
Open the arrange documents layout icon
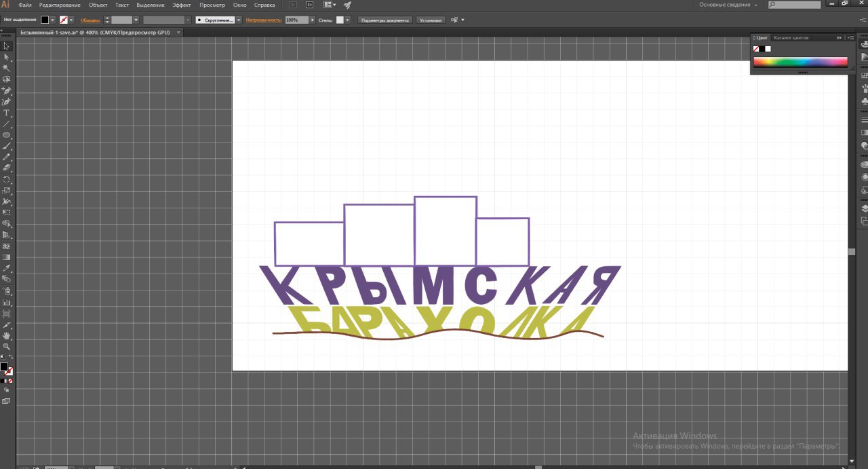330,5
